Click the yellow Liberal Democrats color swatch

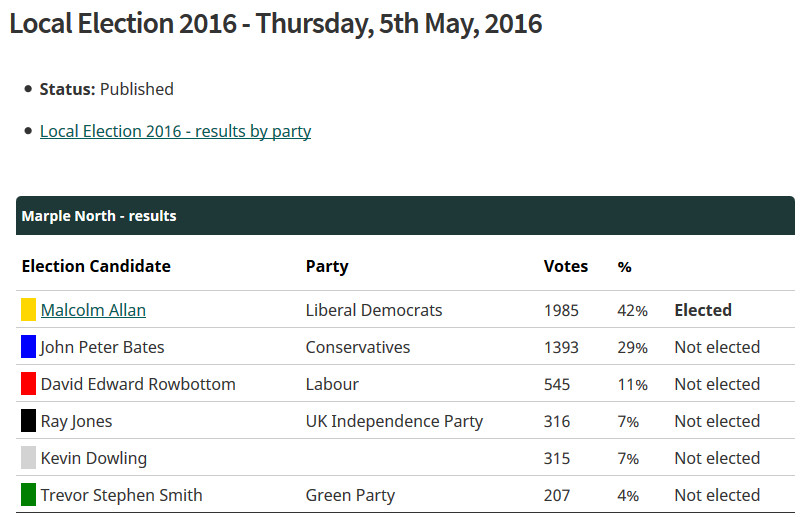tap(28, 310)
